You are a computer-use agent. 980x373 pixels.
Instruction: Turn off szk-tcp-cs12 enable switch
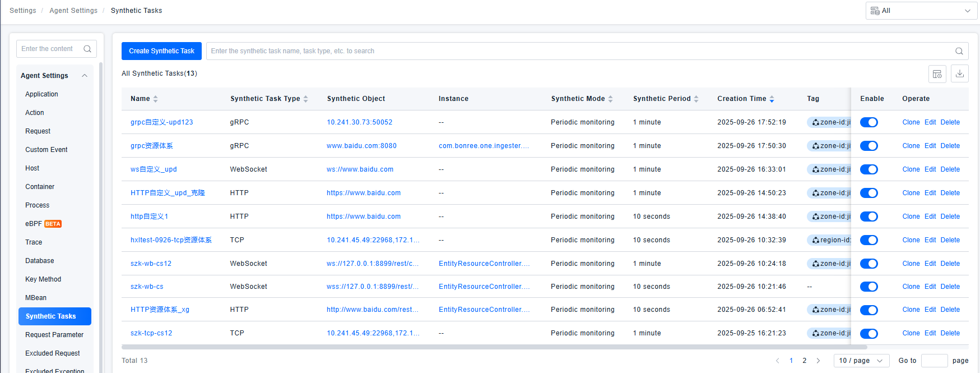(x=868, y=334)
